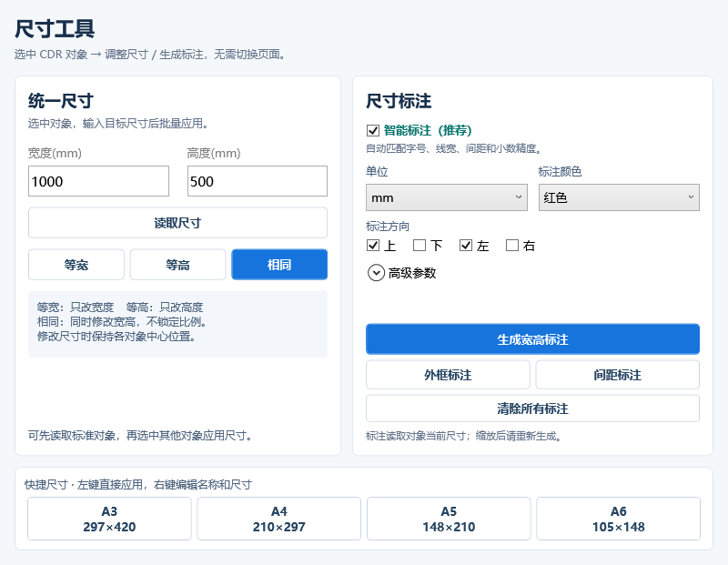Viewport: 728px width, 565px height.
Task: Apply the A5 148×210 quick size
Action: click(449, 519)
